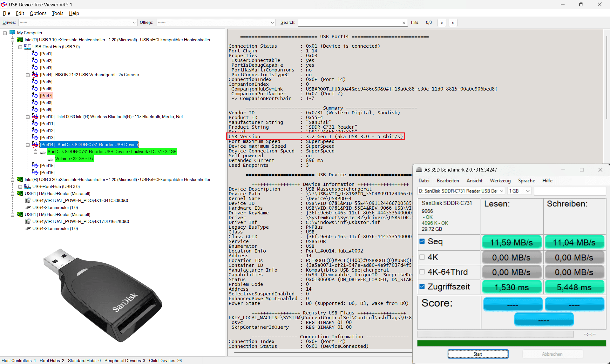The height and width of the screenshot is (364, 610).
Task: Click the Abbrechen button
Action: click(x=552, y=354)
